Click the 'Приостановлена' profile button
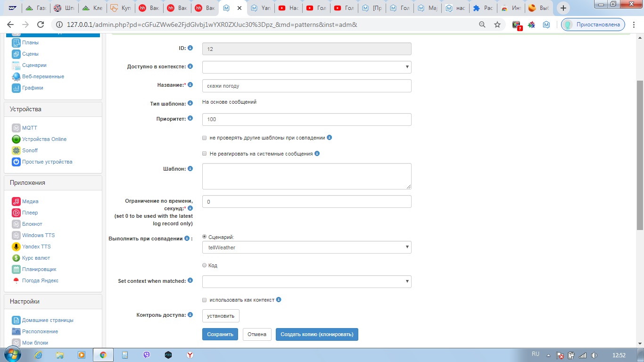Viewport: 644px width, 362px height. [x=593, y=25]
